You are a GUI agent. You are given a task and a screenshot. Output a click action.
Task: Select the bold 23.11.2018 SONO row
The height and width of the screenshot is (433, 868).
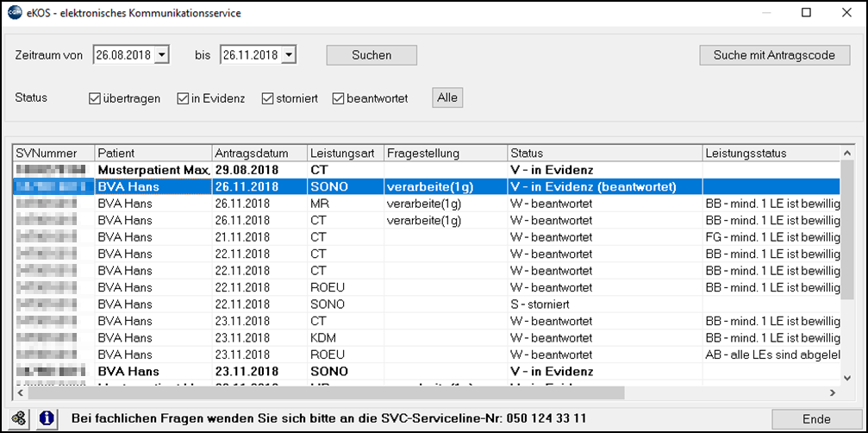point(427,370)
